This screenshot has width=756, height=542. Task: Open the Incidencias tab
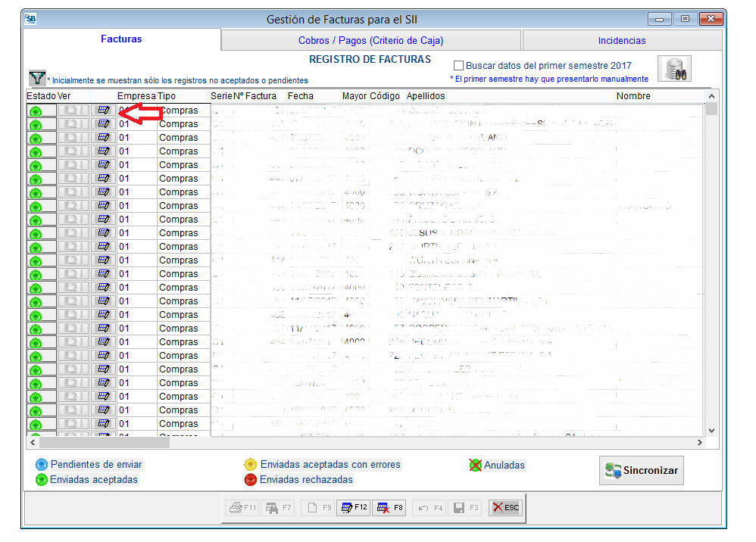point(621,40)
